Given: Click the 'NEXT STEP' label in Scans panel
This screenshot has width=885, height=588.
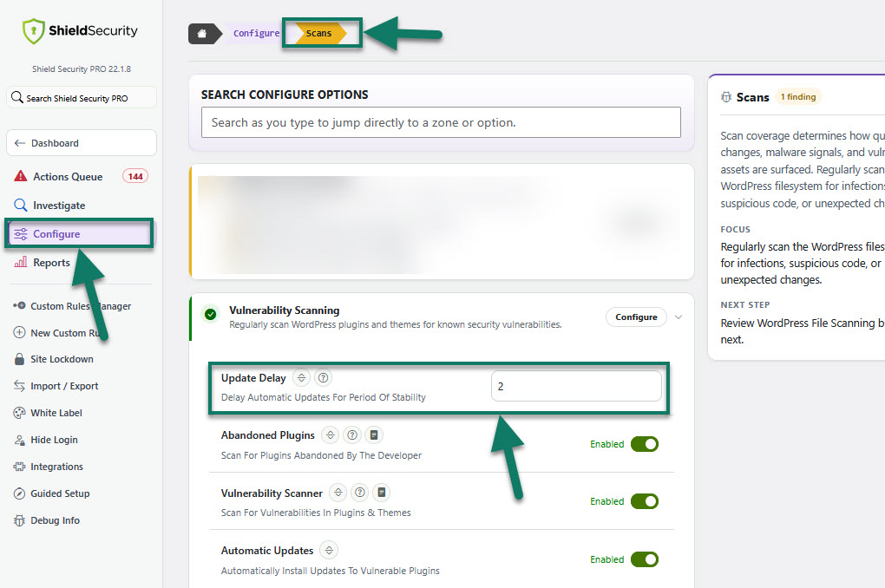Looking at the screenshot, I should coord(745,304).
